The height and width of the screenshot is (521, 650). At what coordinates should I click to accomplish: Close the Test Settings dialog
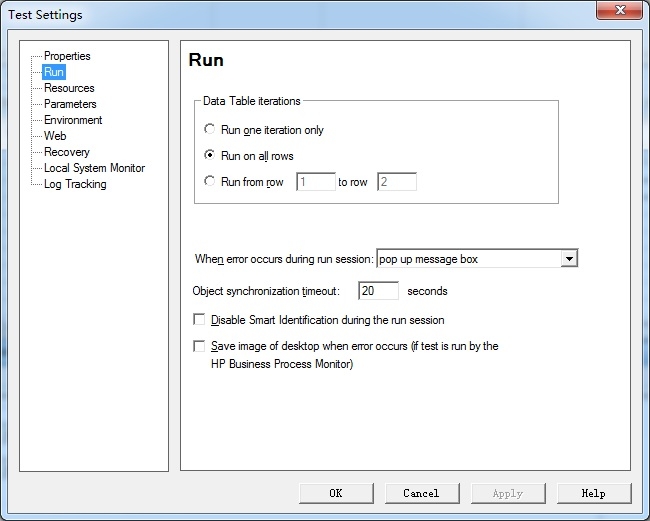pos(620,10)
